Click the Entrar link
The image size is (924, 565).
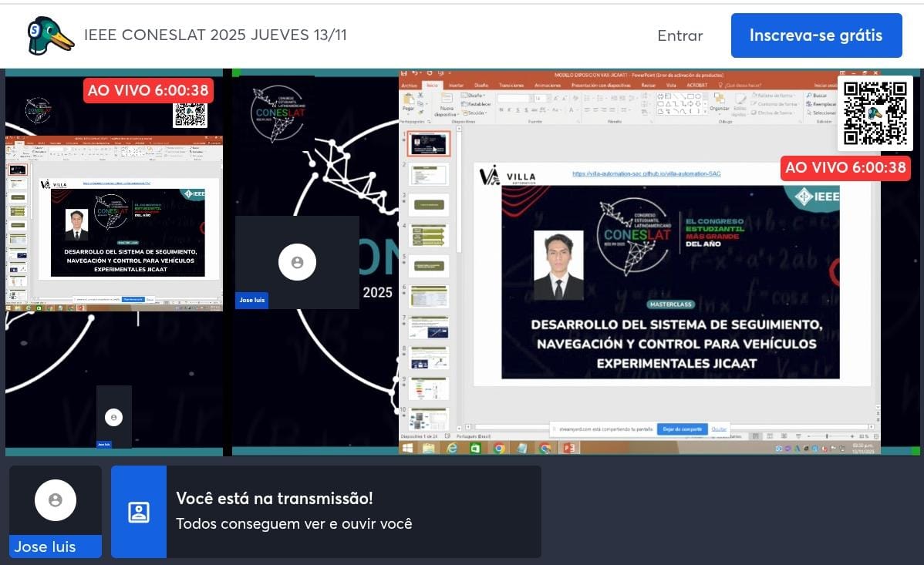tap(680, 35)
